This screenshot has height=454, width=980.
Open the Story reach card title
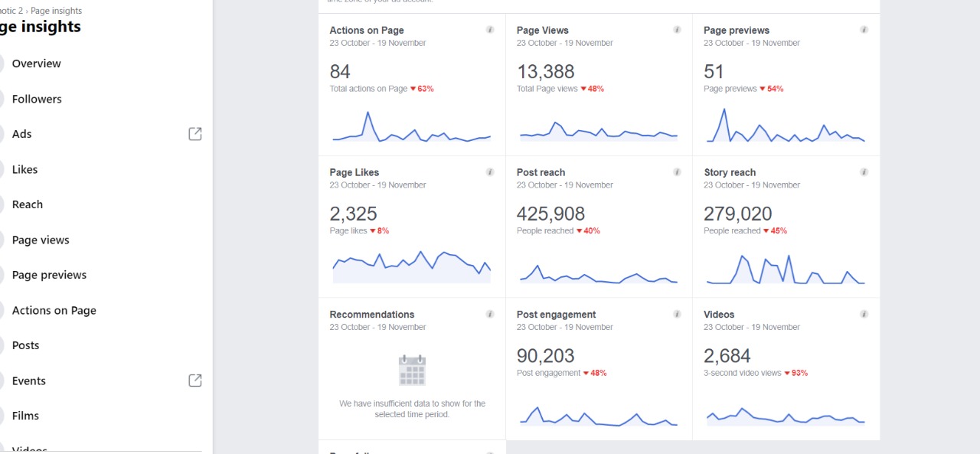coord(730,172)
